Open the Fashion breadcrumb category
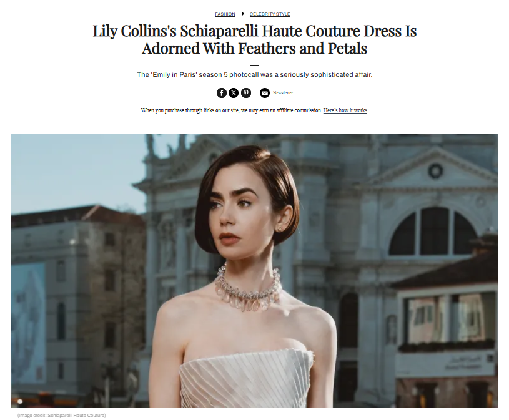 click(x=225, y=14)
